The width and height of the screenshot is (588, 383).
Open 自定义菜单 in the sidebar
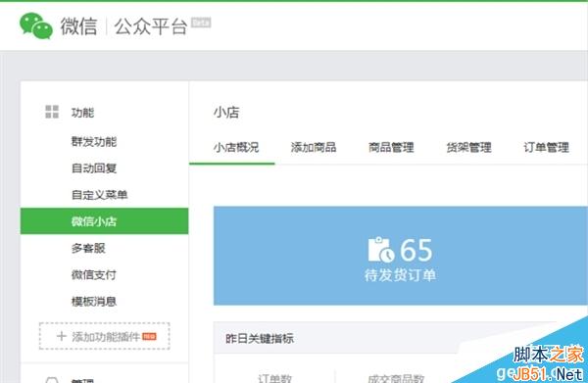click(x=100, y=195)
